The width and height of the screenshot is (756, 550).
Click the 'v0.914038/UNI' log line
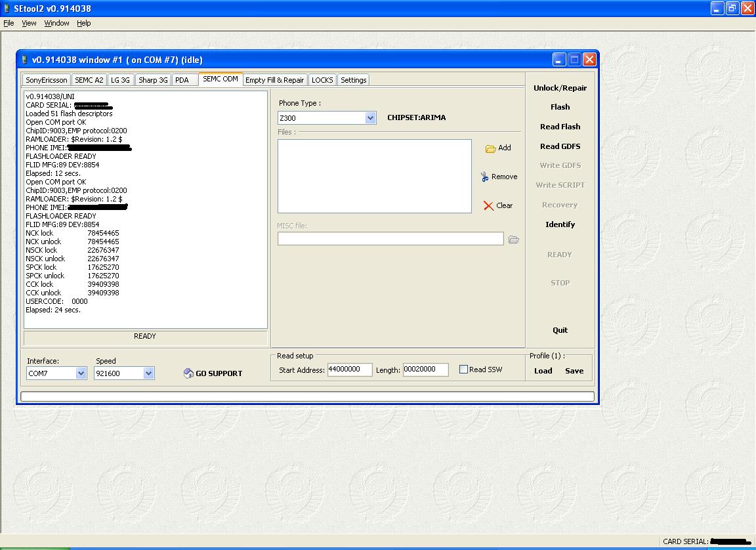point(50,97)
